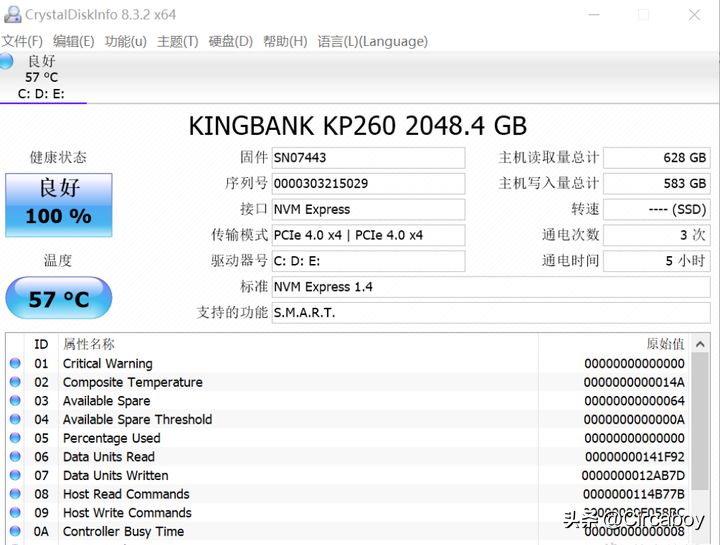Click the Data Units Written status orb
The height and width of the screenshot is (545, 720).
[15, 476]
